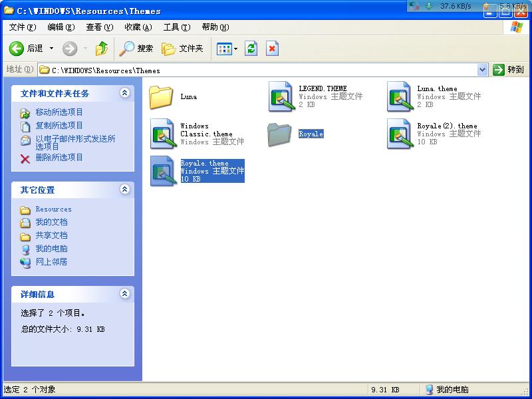Select the Luna folder icon
The width and height of the screenshot is (532, 399).
(161, 97)
